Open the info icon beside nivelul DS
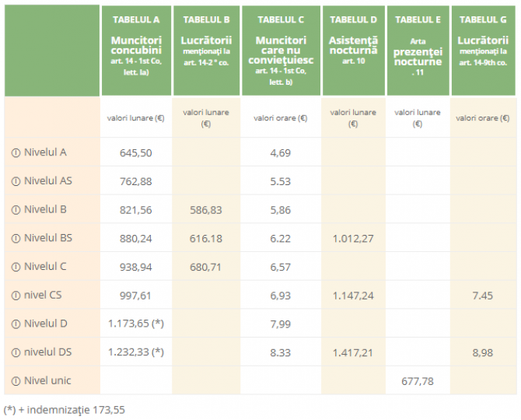This screenshot has width=521, height=420. click(16, 352)
